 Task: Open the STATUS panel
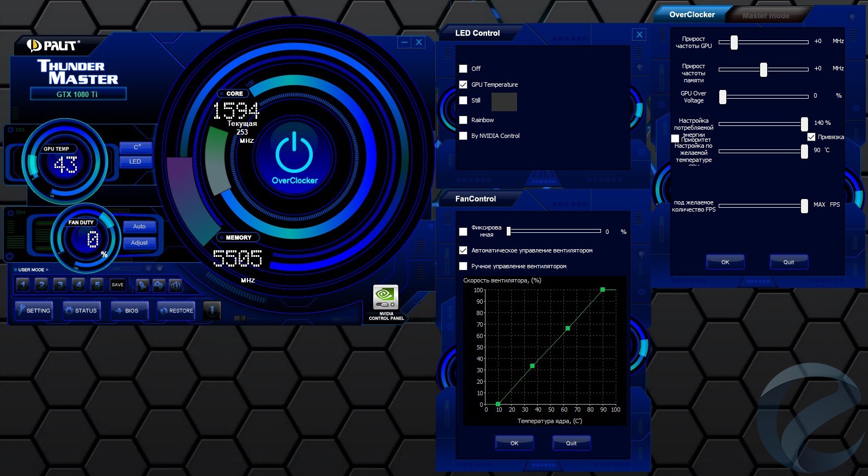point(81,310)
